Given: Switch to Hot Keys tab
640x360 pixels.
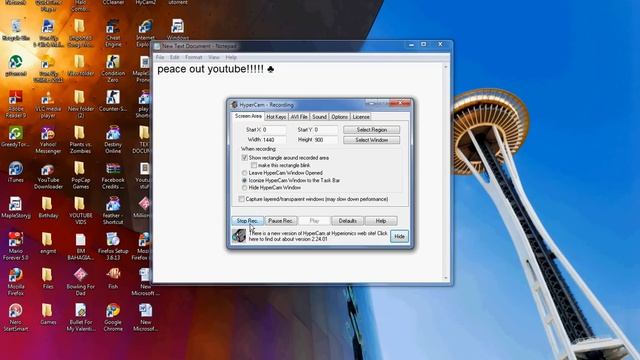Looking at the screenshot, I should [x=276, y=117].
